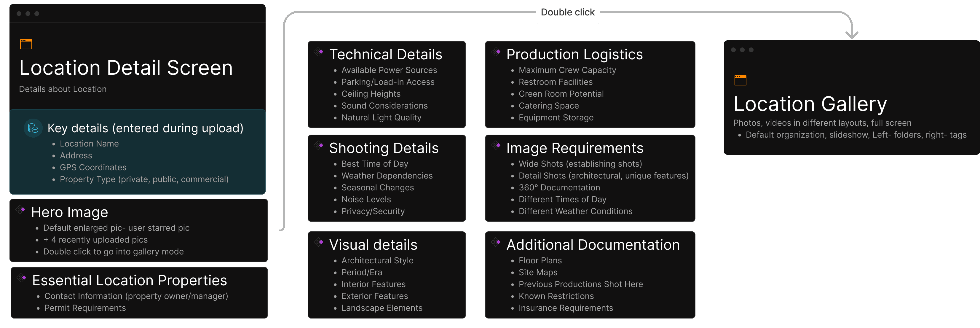Screen dimensions: 980x328
Task: Click the icon beside Essential Location Properties
Action: (x=22, y=277)
